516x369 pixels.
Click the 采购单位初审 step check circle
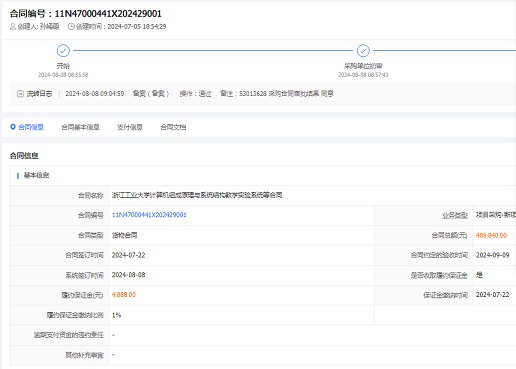[x=363, y=51]
